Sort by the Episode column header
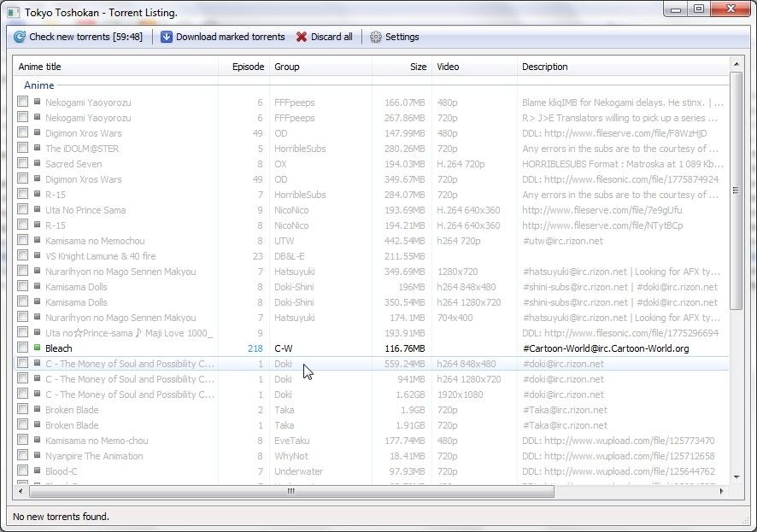The image size is (757, 532). [244, 67]
